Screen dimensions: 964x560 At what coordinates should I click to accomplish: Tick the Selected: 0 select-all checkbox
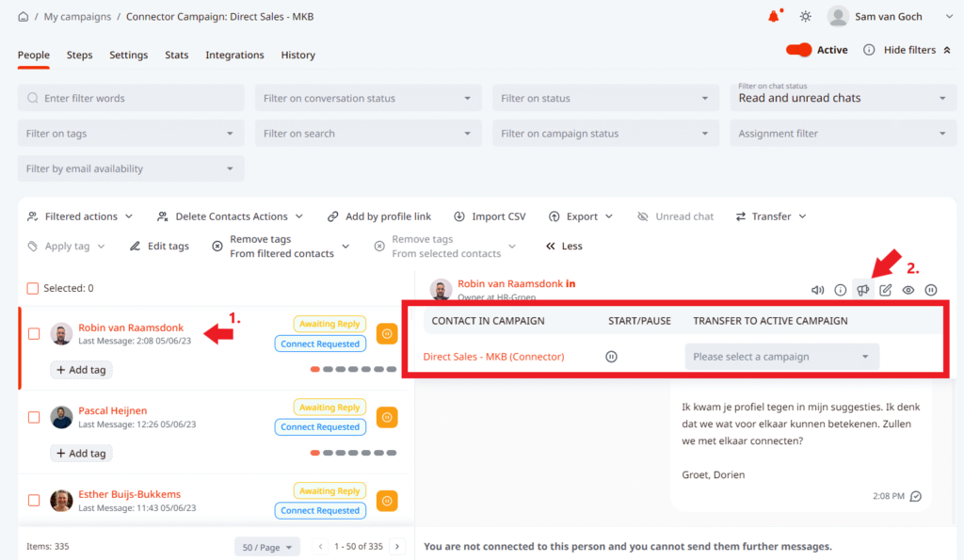coord(33,288)
